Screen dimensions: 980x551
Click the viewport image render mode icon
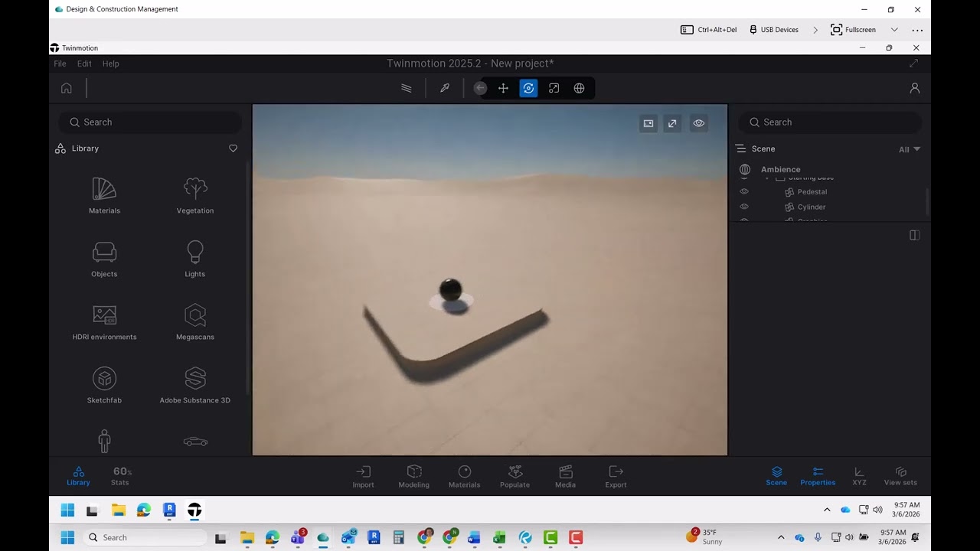click(x=648, y=123)
